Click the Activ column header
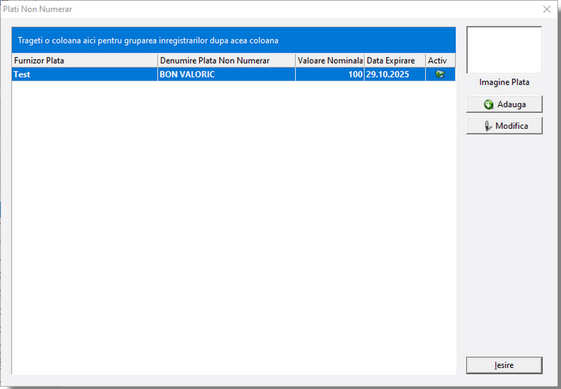The image size is (561, 389). tap(440, 60)
